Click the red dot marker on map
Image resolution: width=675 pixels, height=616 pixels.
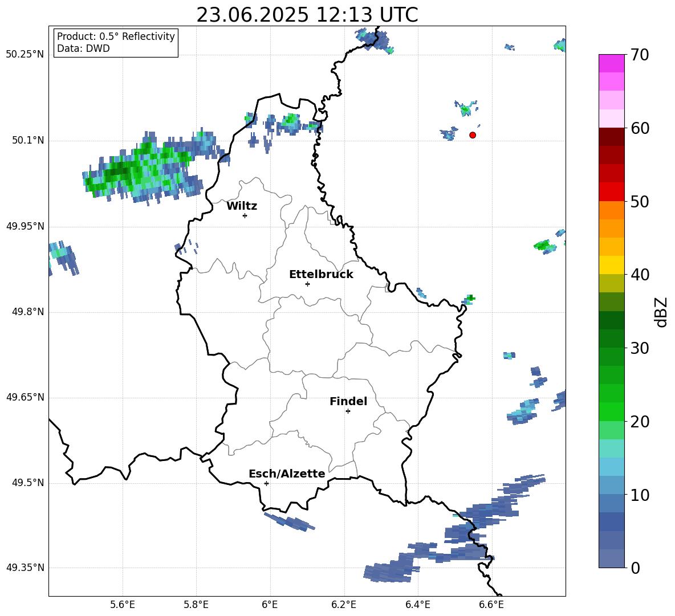473,135
